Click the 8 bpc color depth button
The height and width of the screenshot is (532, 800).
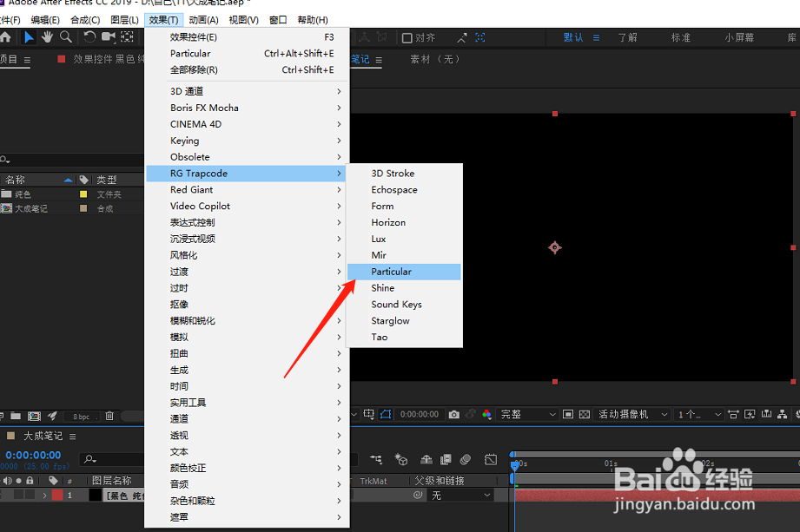click(81, 417)
